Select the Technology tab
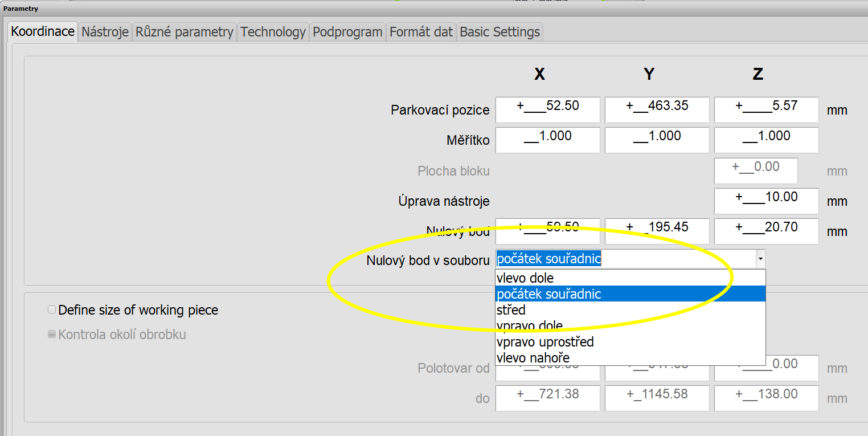 pyautogui.click(x=273, y=32)
